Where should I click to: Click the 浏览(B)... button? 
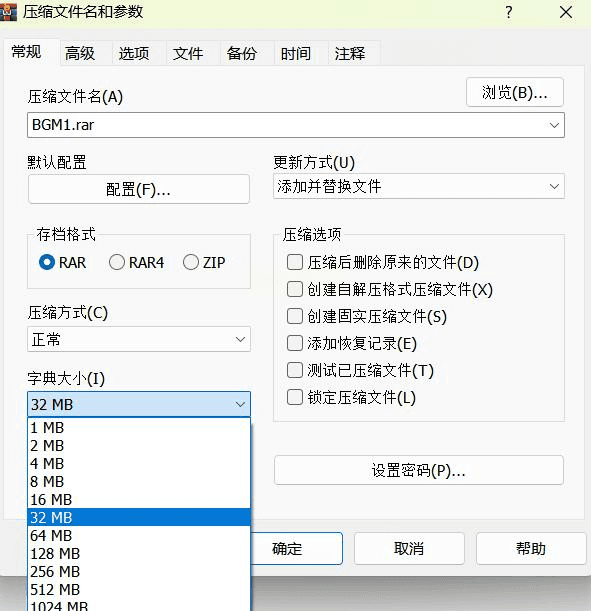pos(515,92)
